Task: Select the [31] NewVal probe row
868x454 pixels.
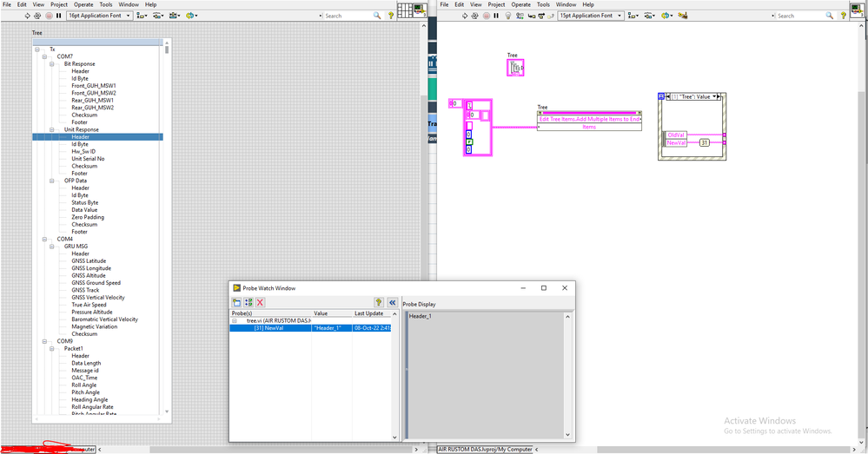Action: pyautogui.click(x=271, y=328)
